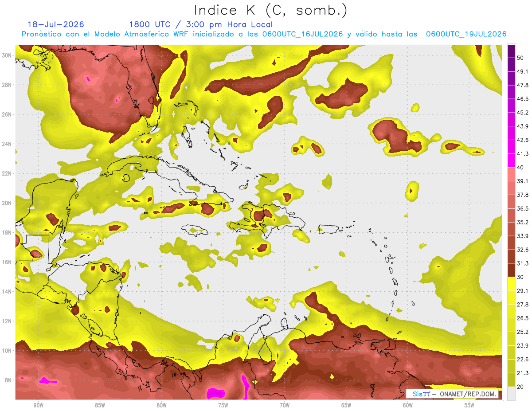The width and height of the screenshot is (532, 411).
Task: Click the forecast date "18-Jul-2026"
Action: coord(56,24)
